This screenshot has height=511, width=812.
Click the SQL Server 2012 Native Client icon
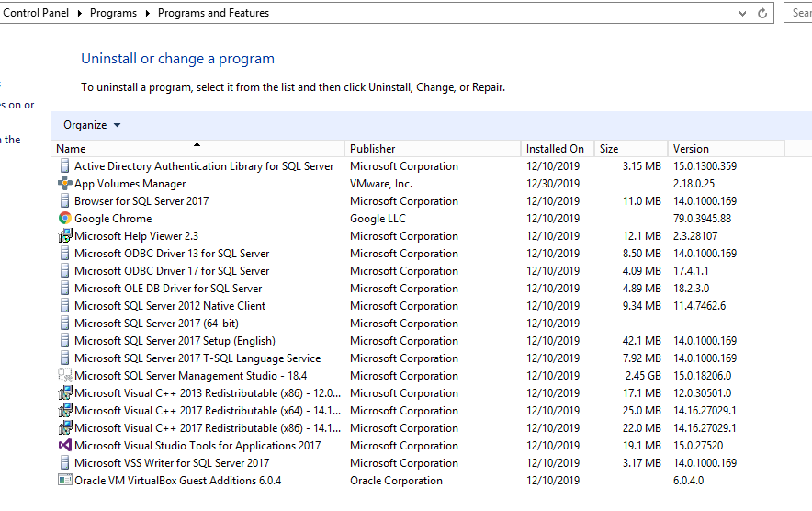coord(64,306)
